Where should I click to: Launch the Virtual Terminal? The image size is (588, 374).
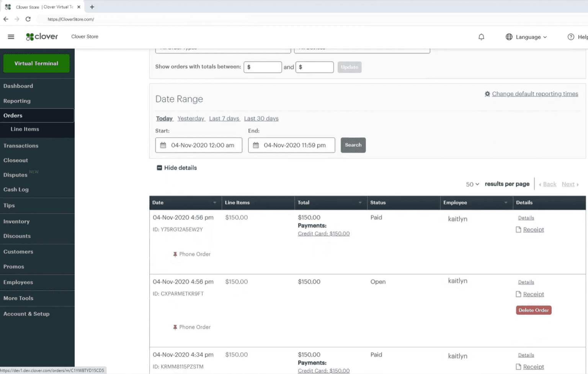36,63
